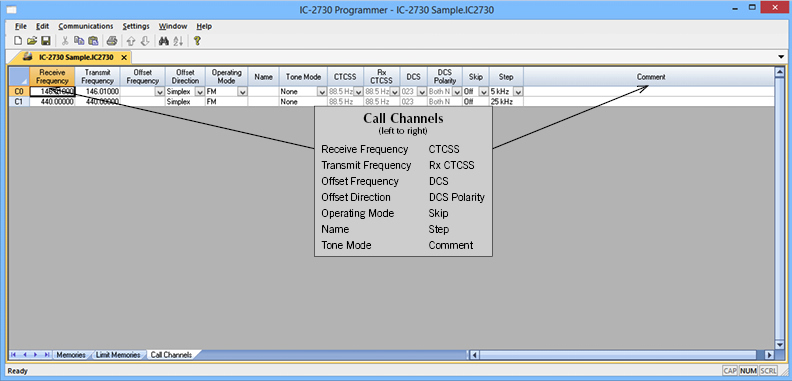The height and width of the screenshot is (381, 792).
Task: Click the yellow question mark Help icon
Action: pyautogui.click(x=197, y=41)
